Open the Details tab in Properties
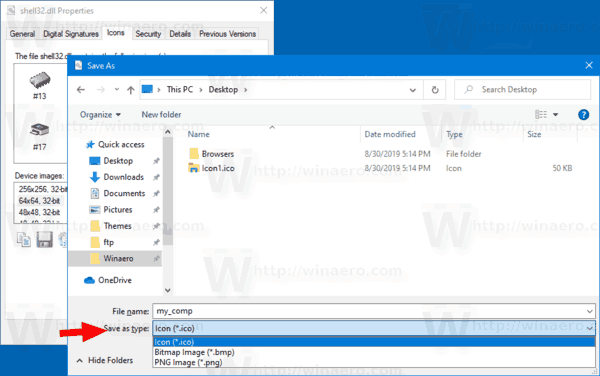Viewport: 600px width, 376px height. [x=180, y=34]
